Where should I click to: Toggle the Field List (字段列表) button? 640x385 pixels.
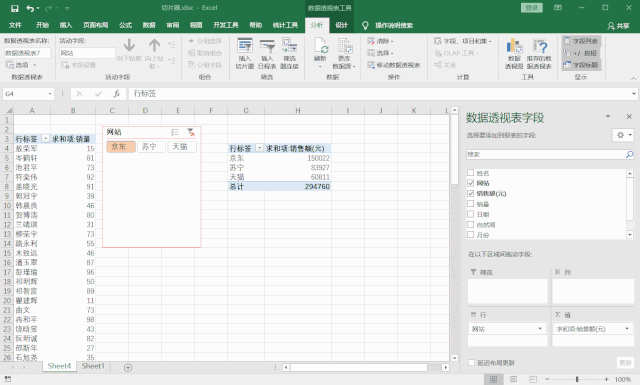[581, 41]
